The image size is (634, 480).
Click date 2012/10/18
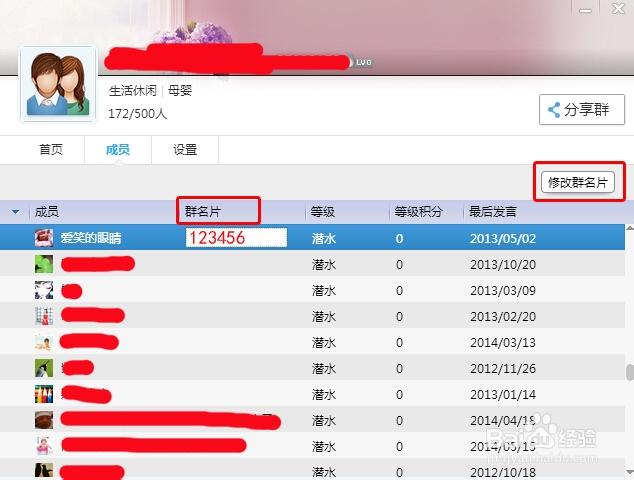coord(503,472)
